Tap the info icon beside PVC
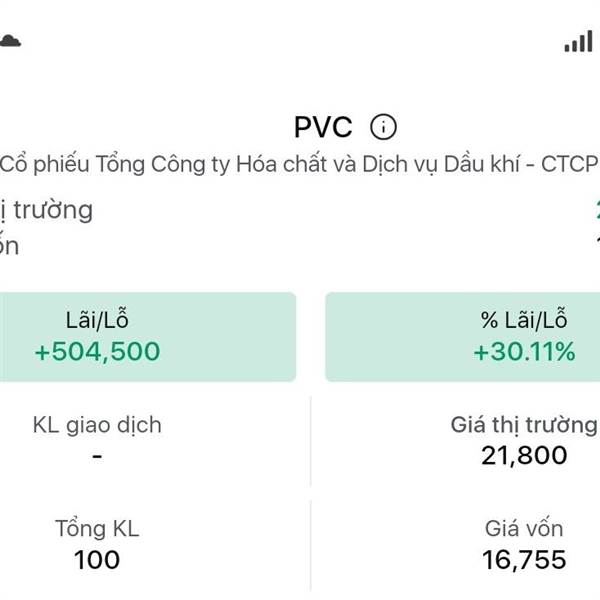The image size is (600, 600). (384, 127)
